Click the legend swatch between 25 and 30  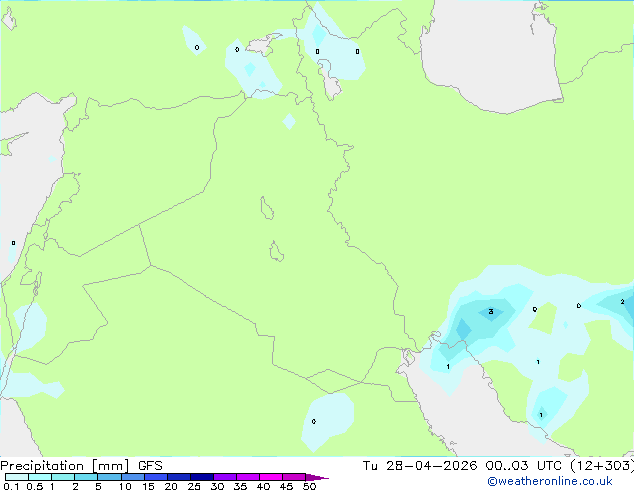[x=201, y=477]
